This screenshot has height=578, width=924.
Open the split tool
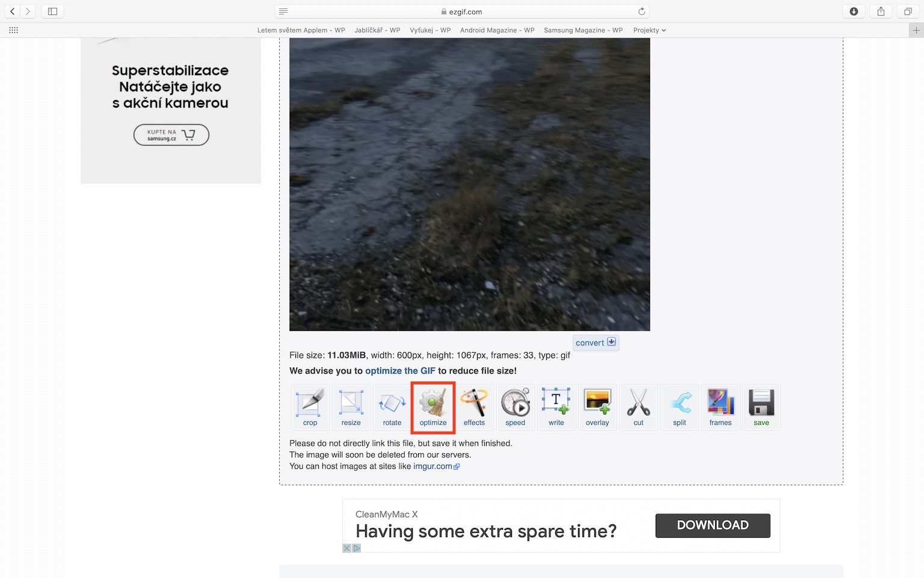680,407
